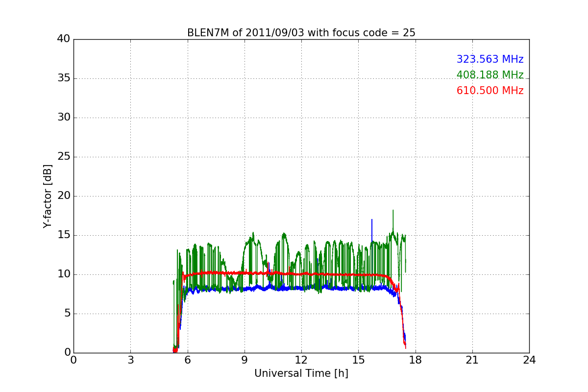The width and height of the screenshot is (588, 392).
Task: Select the blue '323.563 MHz' legend label
Action: tap(490, 59)
